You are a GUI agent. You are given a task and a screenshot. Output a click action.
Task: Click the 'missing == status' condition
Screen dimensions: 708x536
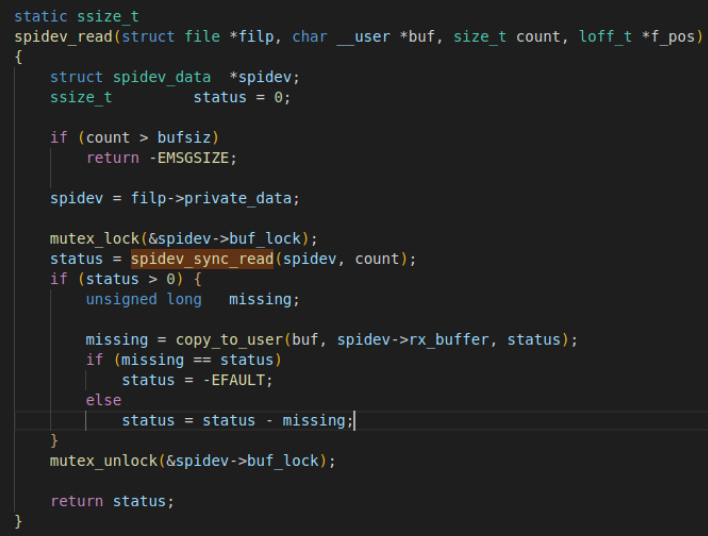(x=197, y=360)
